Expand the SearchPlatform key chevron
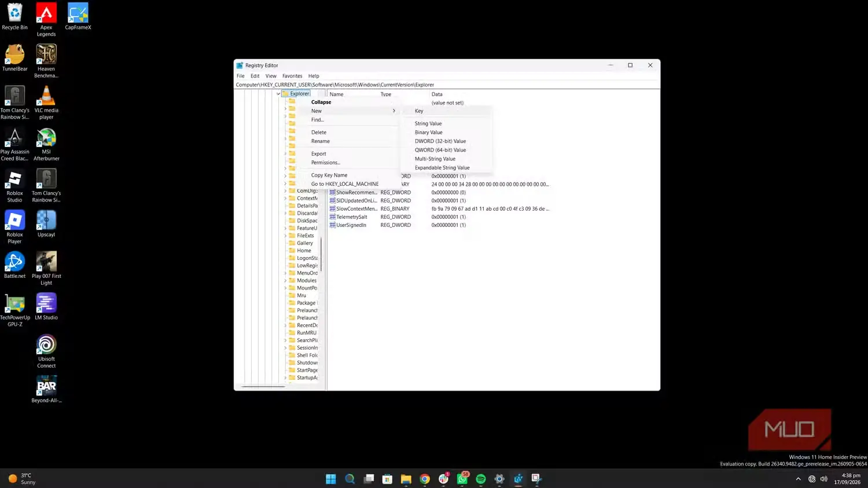Screen dimensions: 868x488 tap(285, 340)
